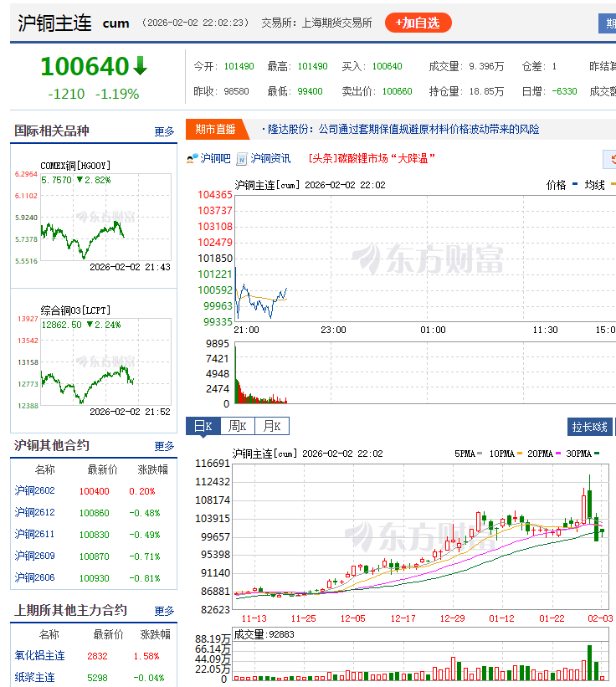Click the 5PMA legend color marker
The image size is (616, 687).
[x=480, y=454]
